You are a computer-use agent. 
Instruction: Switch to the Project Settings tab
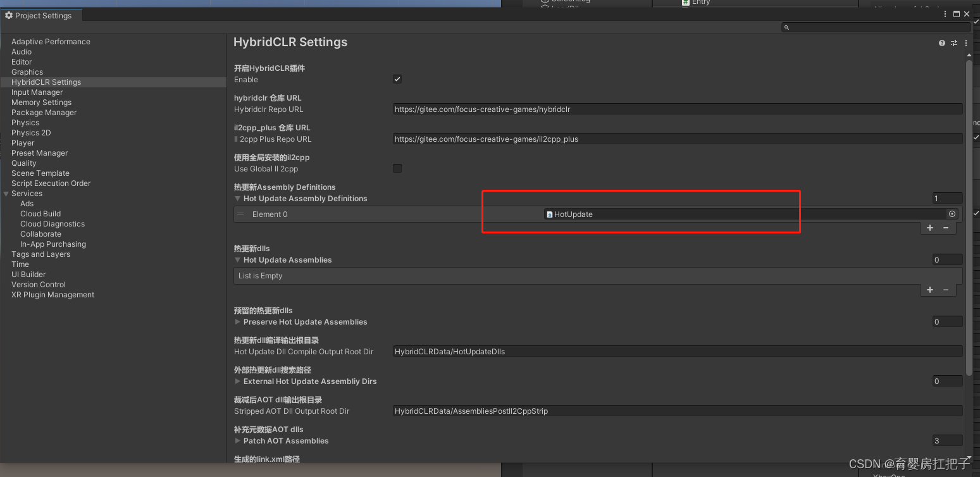41,15
